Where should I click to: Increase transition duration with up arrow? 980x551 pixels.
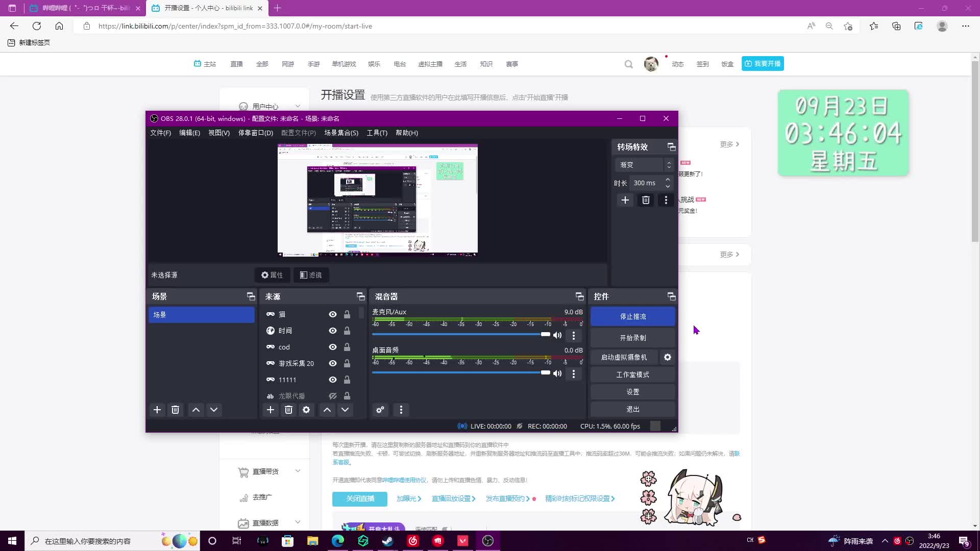pos(668,180)
